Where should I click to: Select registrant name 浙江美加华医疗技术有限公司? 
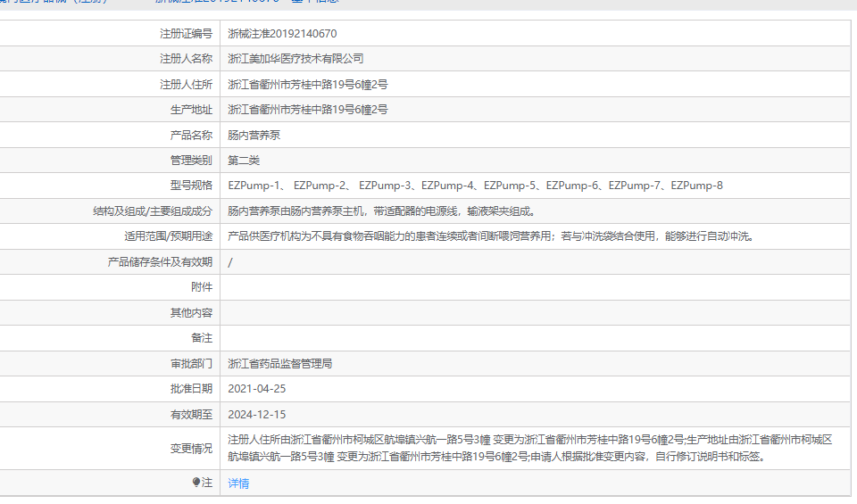(x=295, y=59)
